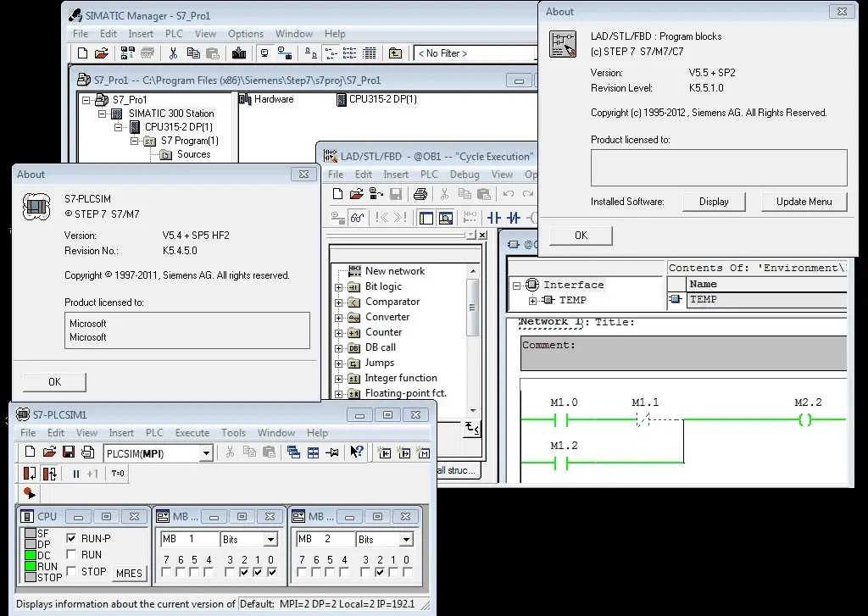The image size is (868, 616).
Task: Click context Help arrow icon in S7-PLCSIM
Action: tap(357, 452)
